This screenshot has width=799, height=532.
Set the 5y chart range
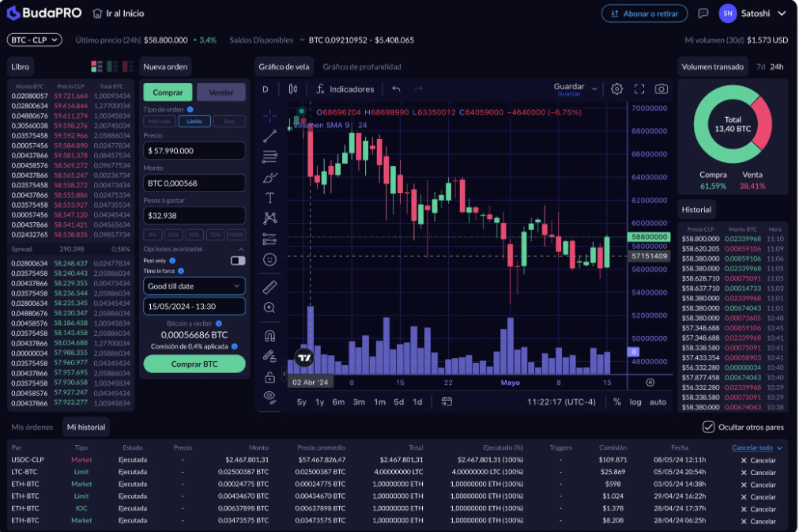click(302, 402)
